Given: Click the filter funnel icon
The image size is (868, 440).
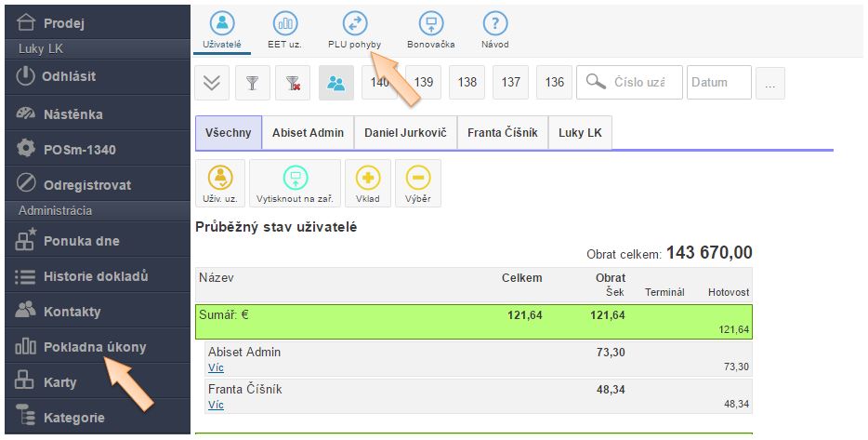Looking at the screenshot, I should tap(252, 83).
